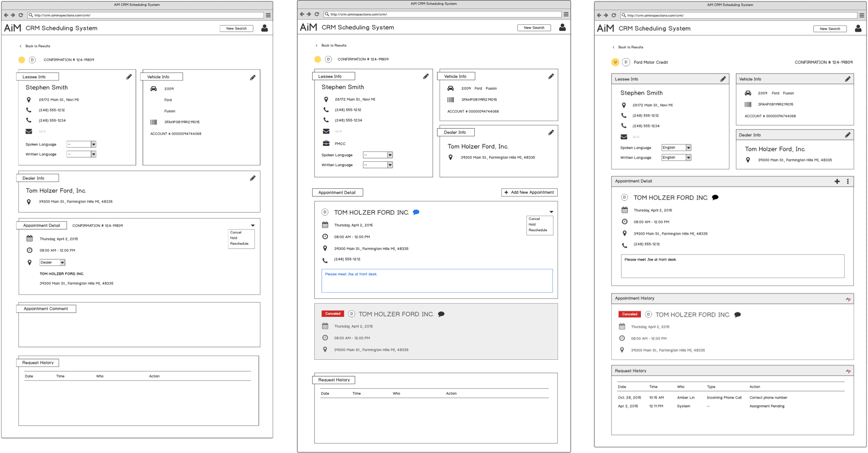868x453 pixels.
Task: Edit Dealer Info via pencil in the middle mockup
Action: tap(551, 132)
